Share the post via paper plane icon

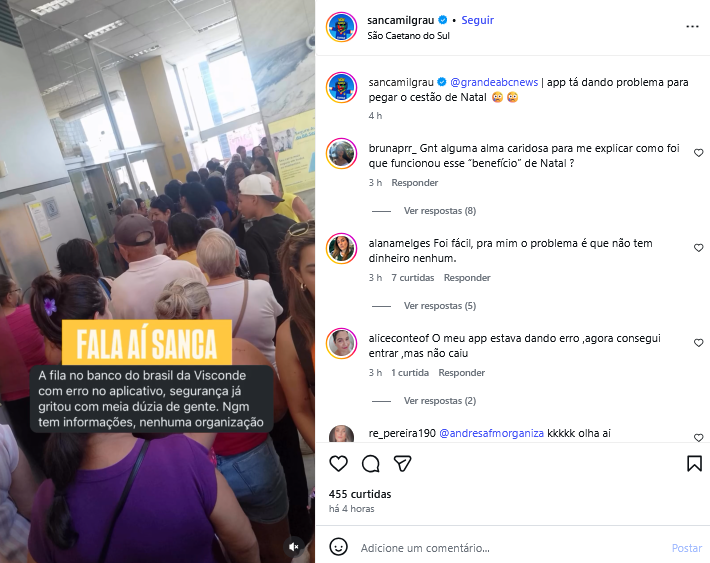pos(403,463)
